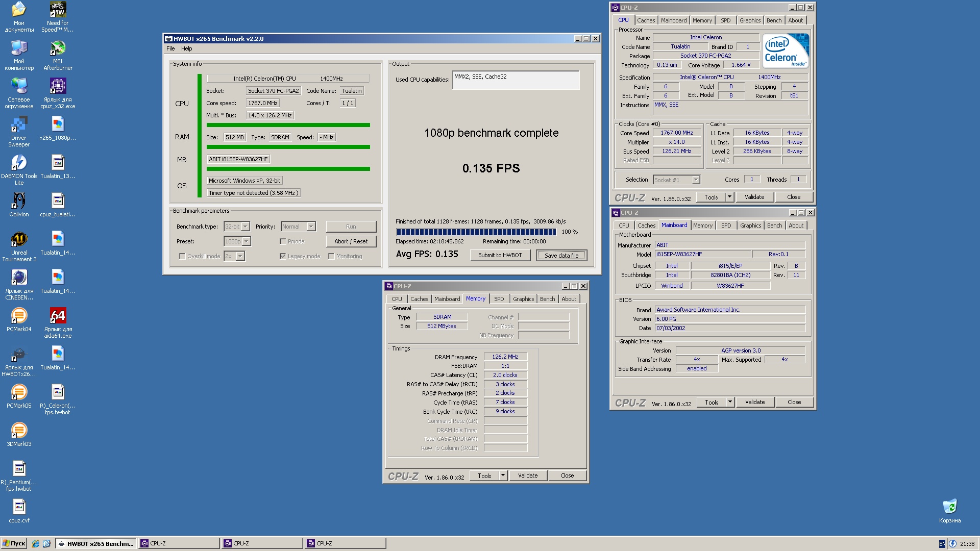Viewport: 980px width, 551px height.
Task: Open the cpuz.cvf file on the desktop
Action: tap(19, 511)
